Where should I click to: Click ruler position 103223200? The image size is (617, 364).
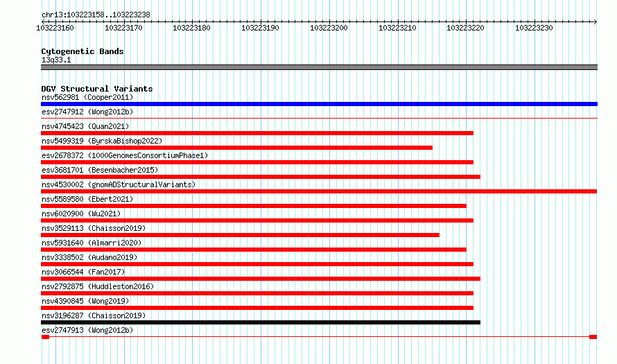pyautogui.click(x=329, y=28)
